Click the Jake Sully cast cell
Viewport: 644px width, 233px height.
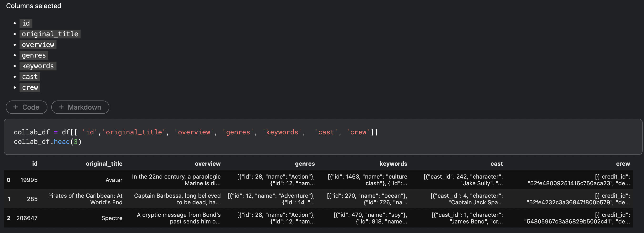[x=463, y=180]
